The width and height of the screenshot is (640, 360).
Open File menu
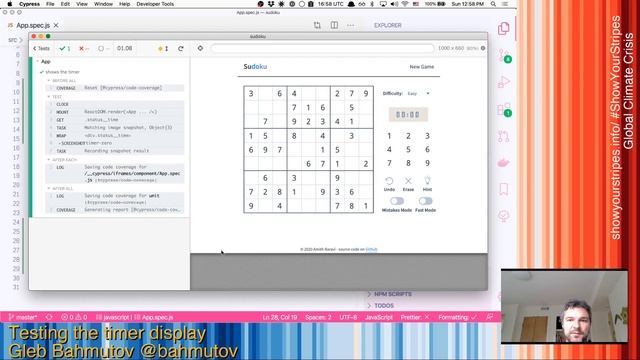coord(50,4)
